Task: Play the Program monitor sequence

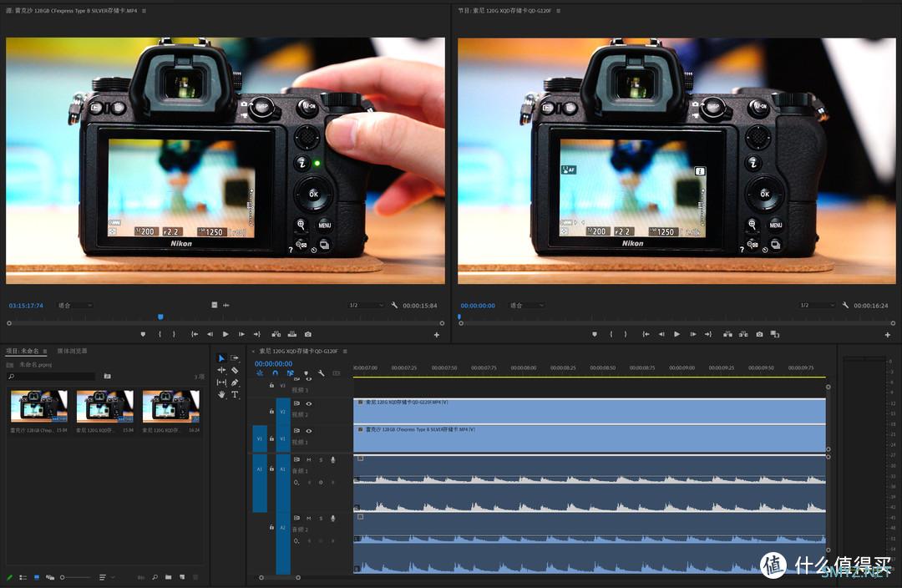Action: point(677,334)
